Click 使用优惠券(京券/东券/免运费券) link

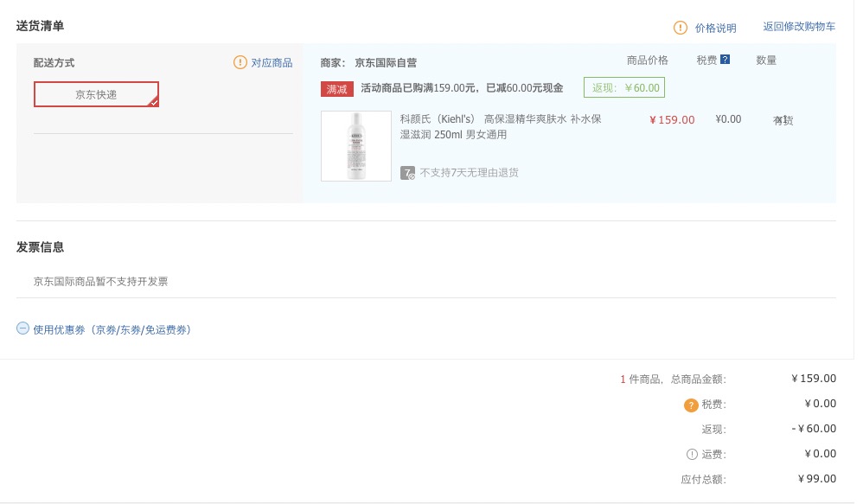pos(112,329)
